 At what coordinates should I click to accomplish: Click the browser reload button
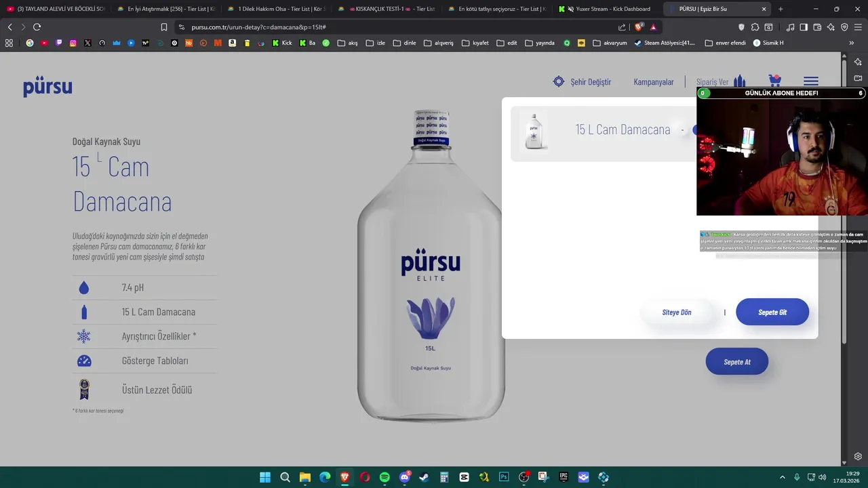tap(37, 27)
